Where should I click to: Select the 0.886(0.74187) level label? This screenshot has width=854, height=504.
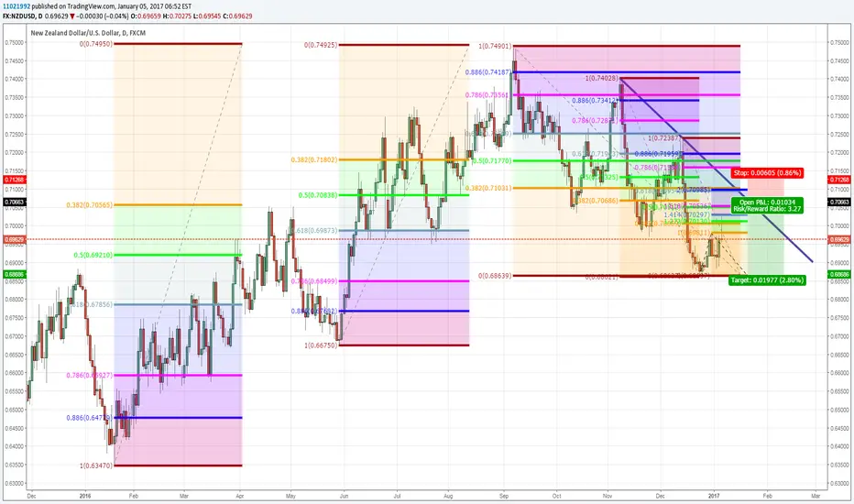tap(488, 71)
